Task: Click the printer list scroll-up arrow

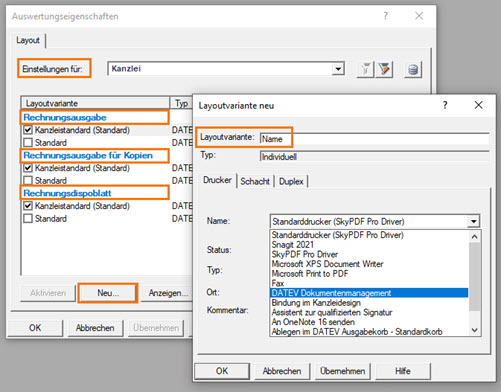Action: (475, 237)
